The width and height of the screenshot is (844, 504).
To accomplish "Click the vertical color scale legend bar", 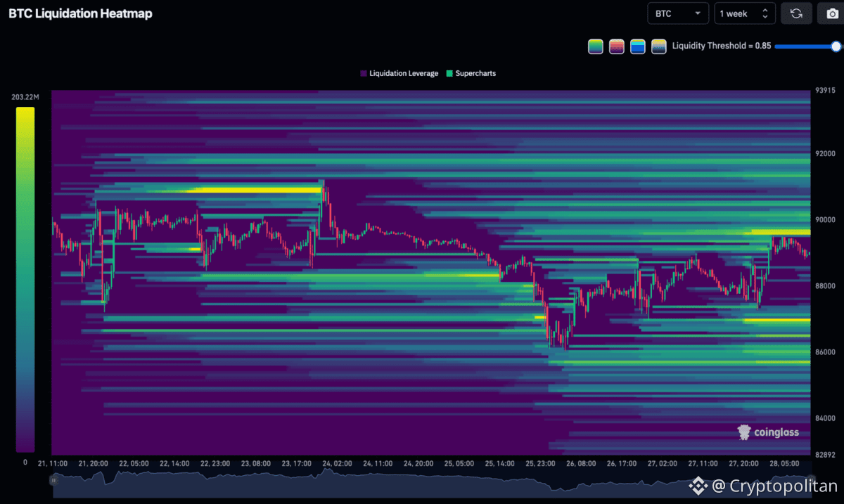I will (25, 280).
